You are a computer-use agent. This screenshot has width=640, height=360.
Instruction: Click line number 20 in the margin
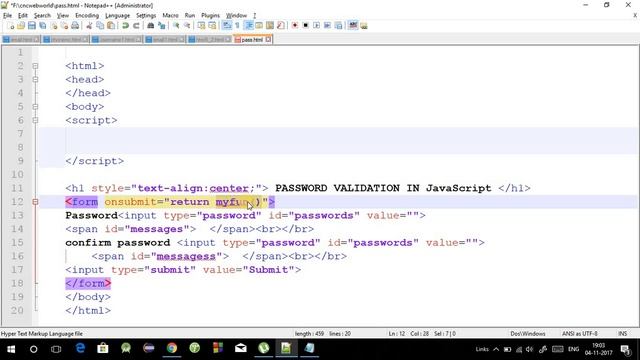[x=17, y=310]
